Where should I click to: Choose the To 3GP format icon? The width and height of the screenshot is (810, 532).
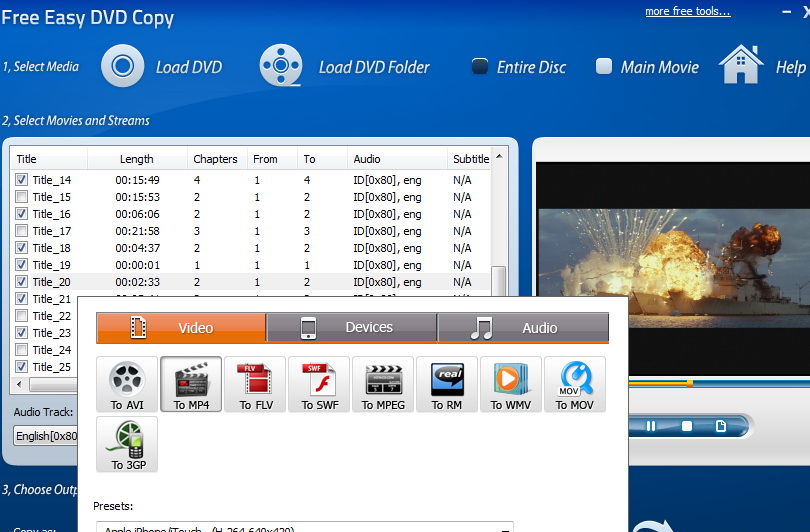[127, 444]
